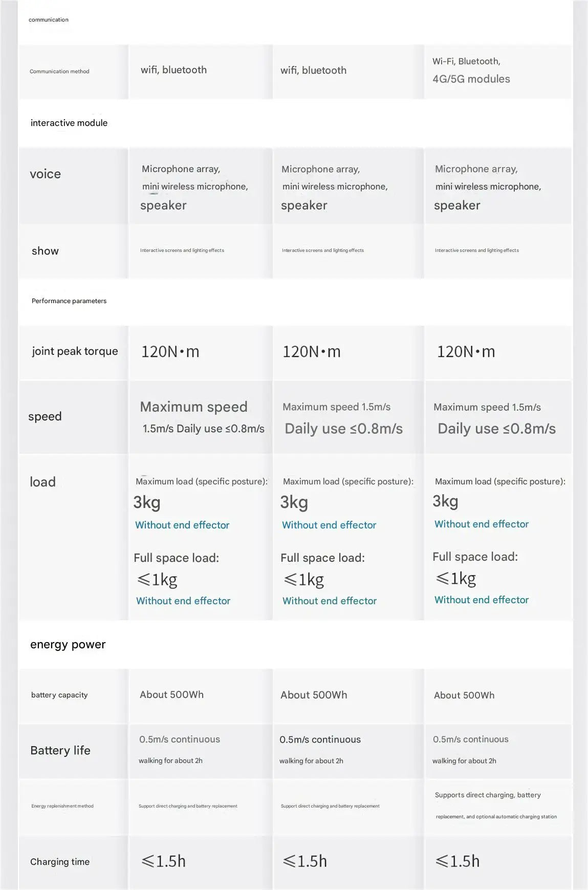The width and height of the screenshot is (588, 890).
Task: Click the 'communication' section heading
Action: (49, 20)
